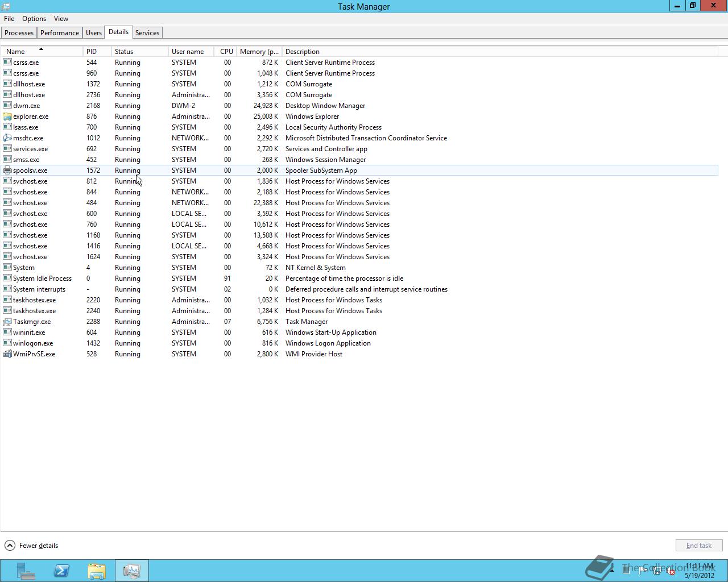
Task: Sort by the PID column header
Action: (x=97, y=52)
